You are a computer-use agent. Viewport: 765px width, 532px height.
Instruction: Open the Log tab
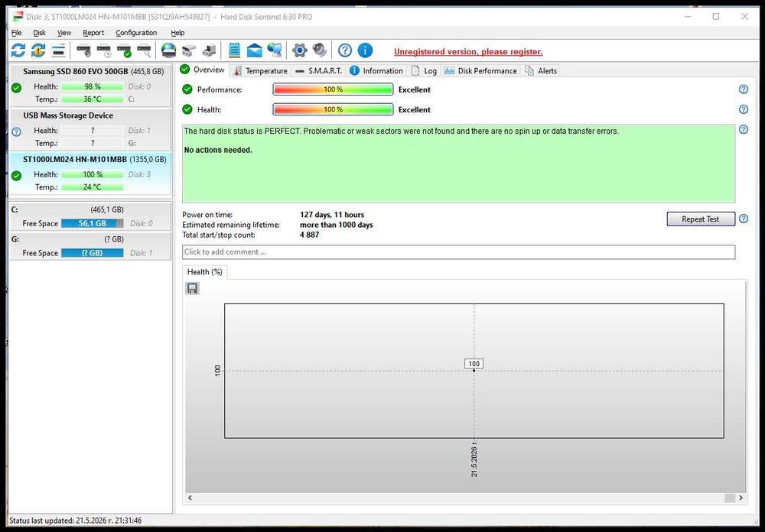[424, 71]
